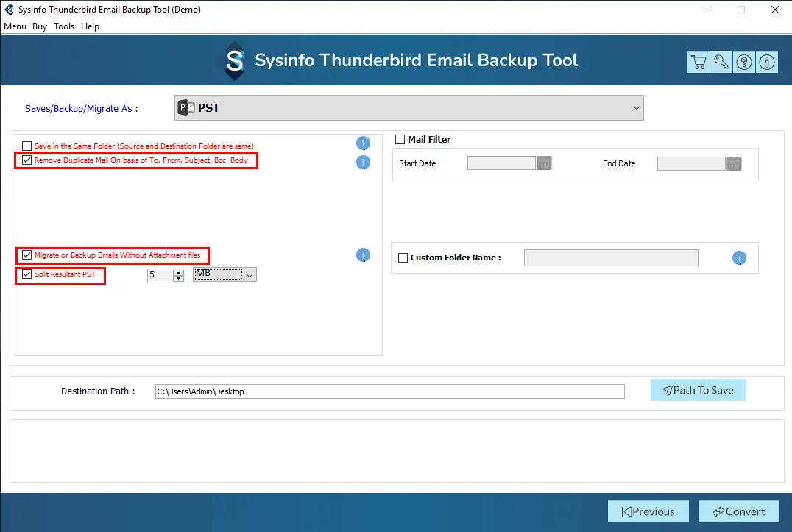The height and width of the screenshot is (532, 792).
Task: Click the SysInfo logo in header banner
Action: [x=234, y=61]
